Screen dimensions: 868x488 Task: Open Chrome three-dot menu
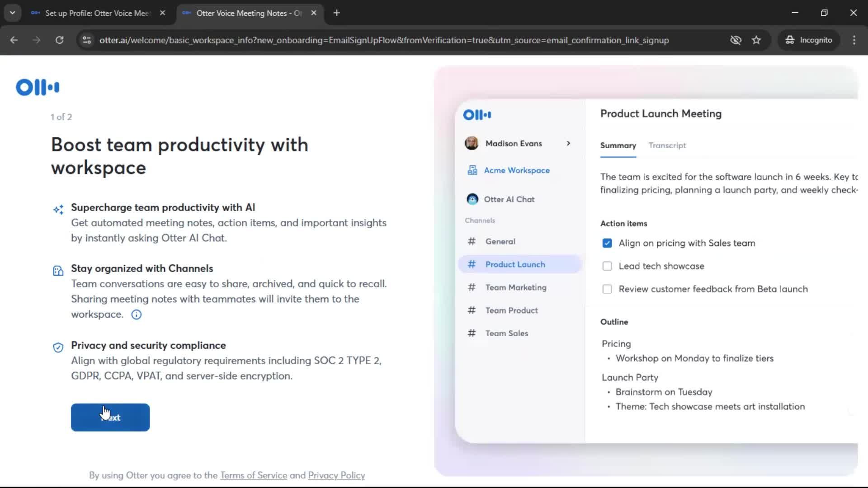pyautogui.click(x=854, y=40)
